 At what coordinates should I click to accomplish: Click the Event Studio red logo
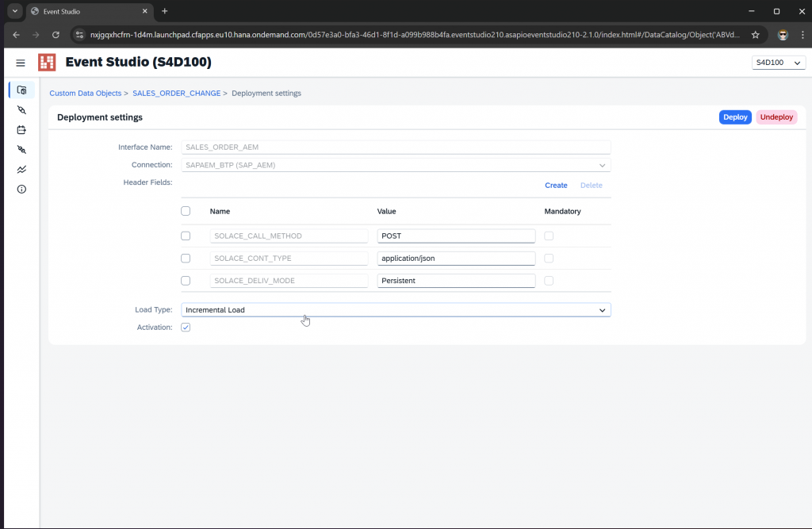pyautogui.click(x=47, y=63)
